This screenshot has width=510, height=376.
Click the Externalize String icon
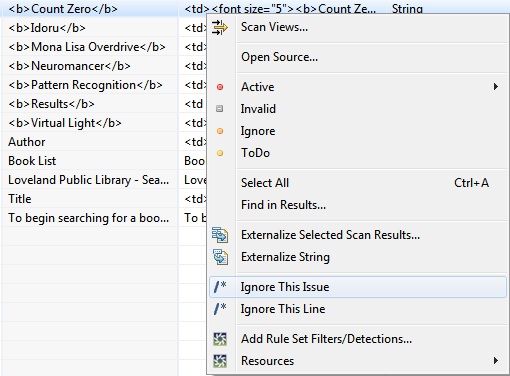220,257
